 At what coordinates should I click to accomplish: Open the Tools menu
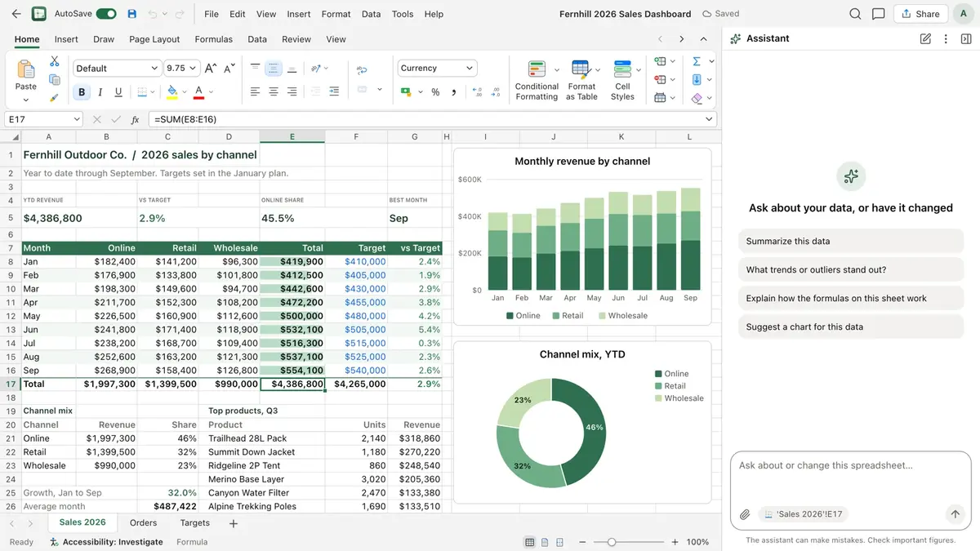403,14
